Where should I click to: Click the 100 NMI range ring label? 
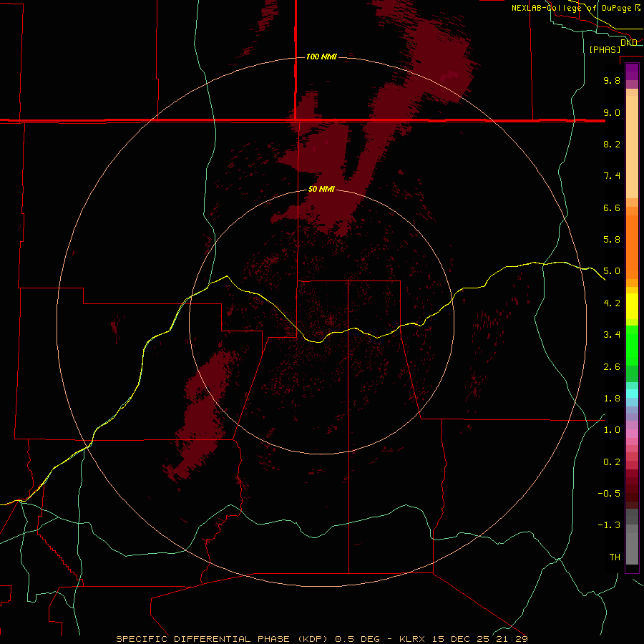[x=321, y=57]
